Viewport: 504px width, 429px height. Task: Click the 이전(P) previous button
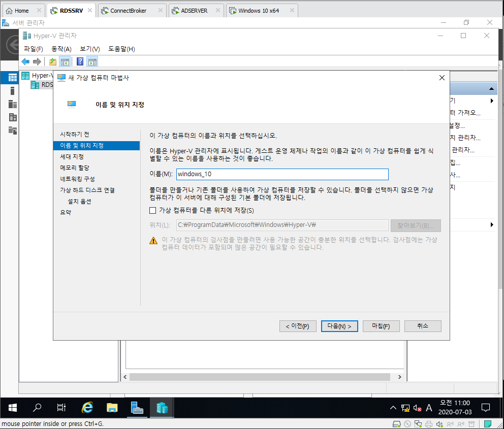[x=298, y=326]
